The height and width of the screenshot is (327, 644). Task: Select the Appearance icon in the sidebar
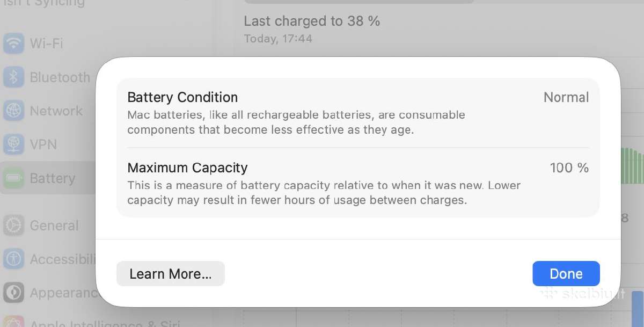(13, 293)
